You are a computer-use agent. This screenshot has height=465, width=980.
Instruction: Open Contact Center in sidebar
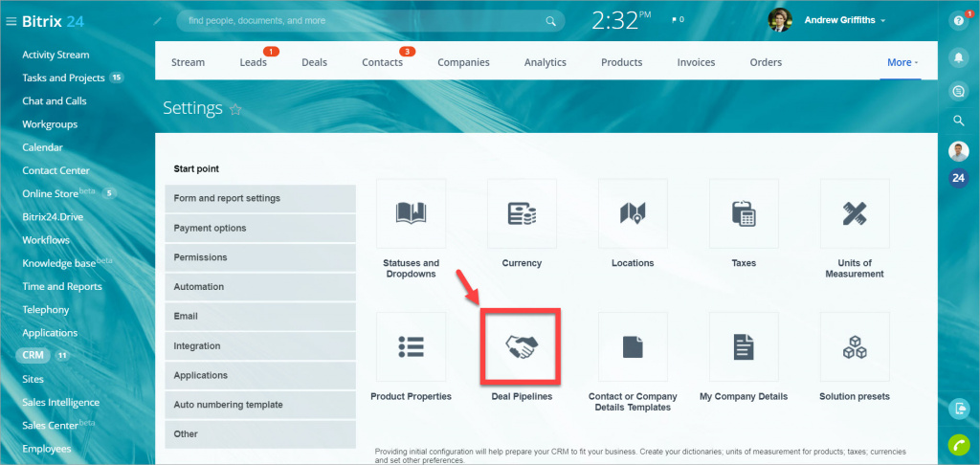pos(56,170)
